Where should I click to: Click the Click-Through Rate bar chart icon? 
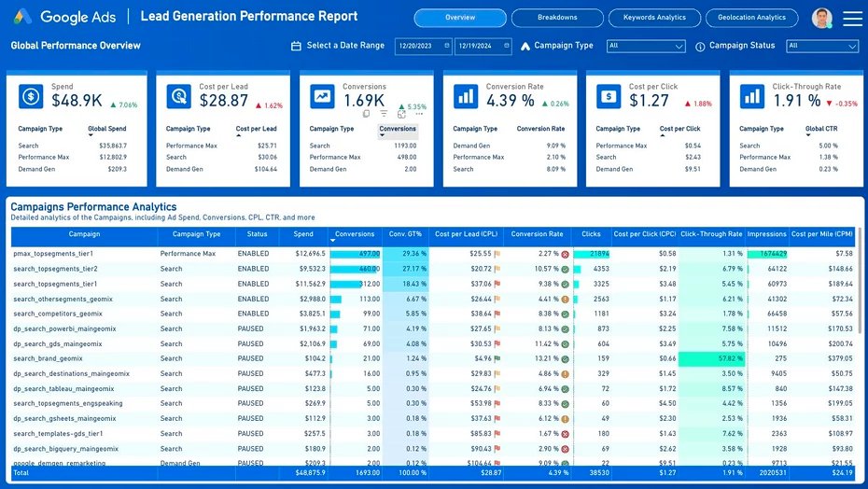click(x=751, y=96)
